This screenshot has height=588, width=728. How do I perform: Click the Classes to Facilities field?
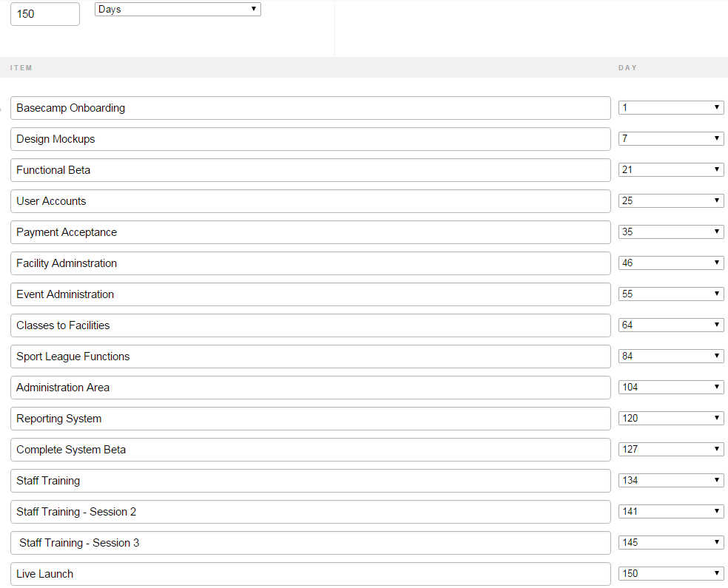click(311, 325)
